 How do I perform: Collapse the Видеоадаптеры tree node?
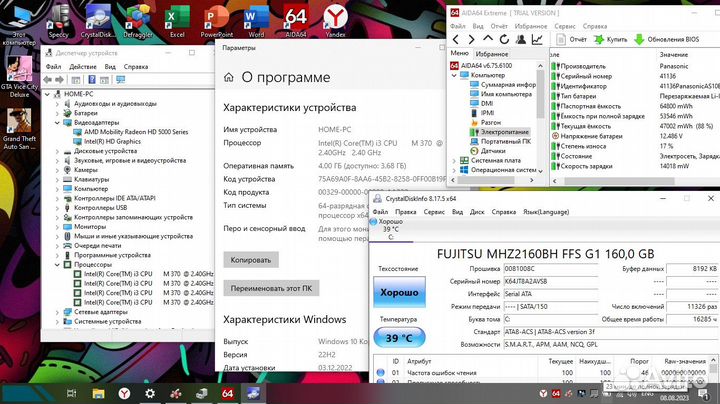click(x=56, y=122)
